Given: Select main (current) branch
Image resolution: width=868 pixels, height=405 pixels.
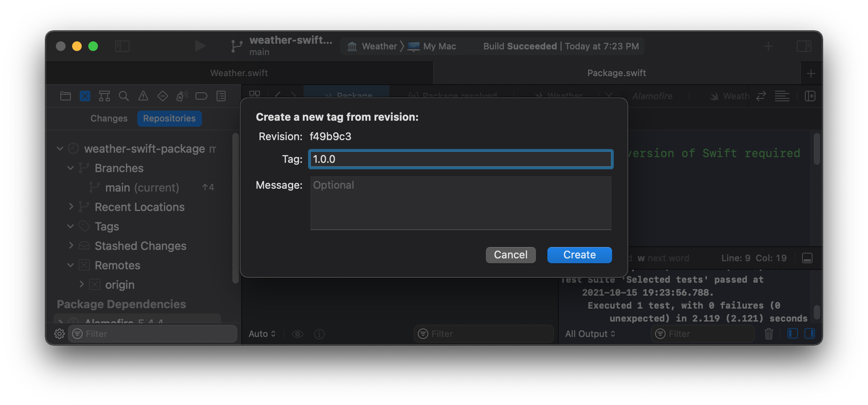Looking at the screenshot, I should (x=142, y=188).
